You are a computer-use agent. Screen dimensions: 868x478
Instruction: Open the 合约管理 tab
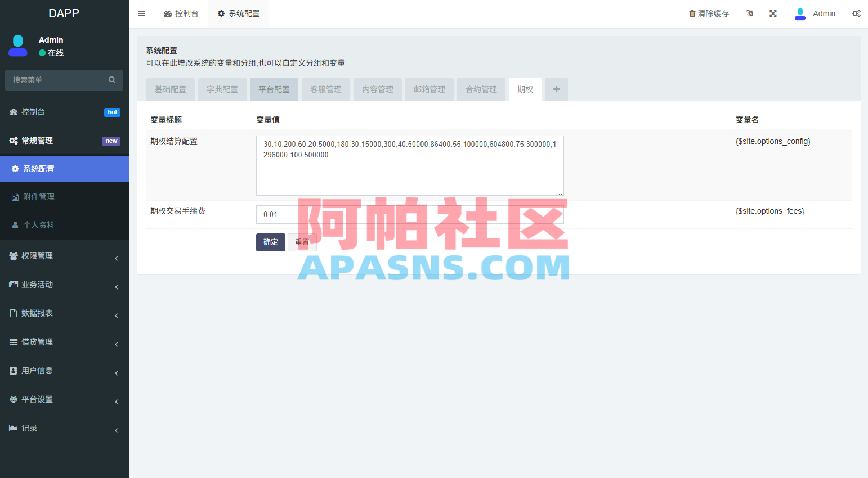pyautogui.click(x=481, y=89)
